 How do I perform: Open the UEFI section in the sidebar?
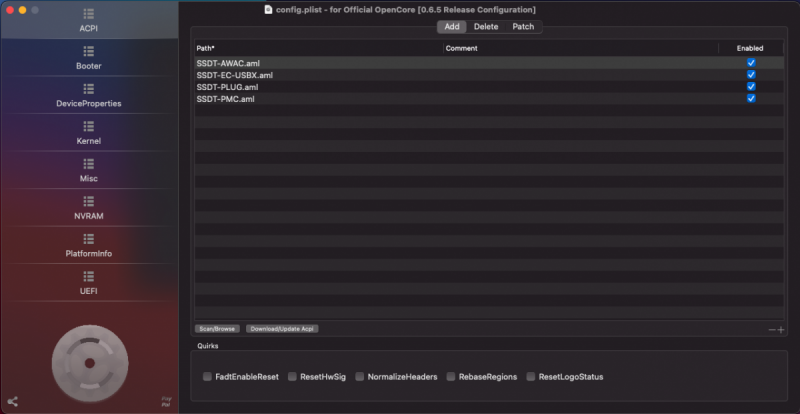point(89,283)
